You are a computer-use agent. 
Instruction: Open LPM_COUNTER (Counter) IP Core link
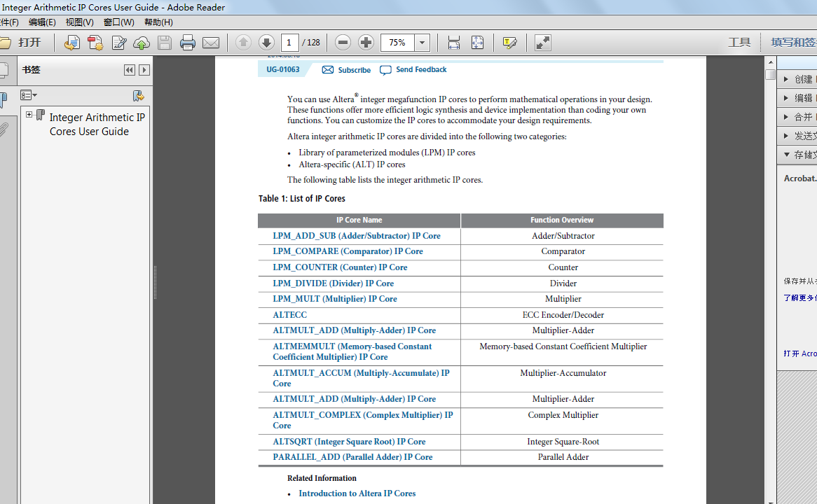point(340,267)
